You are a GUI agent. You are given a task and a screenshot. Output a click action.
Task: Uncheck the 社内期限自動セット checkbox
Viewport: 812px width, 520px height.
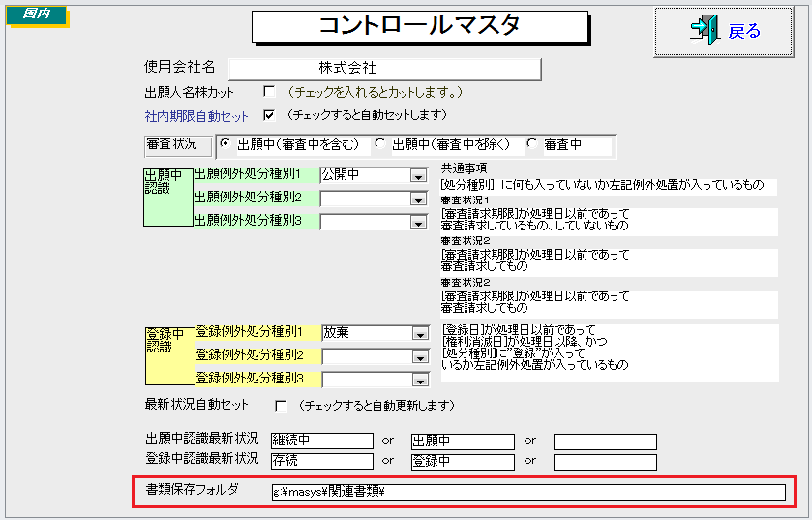269,115
